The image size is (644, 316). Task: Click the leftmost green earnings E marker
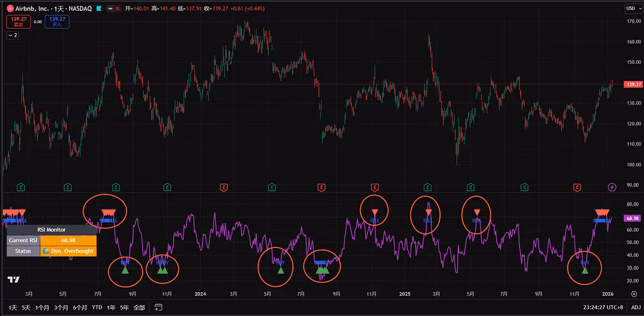pyautogui.click(x=21, y=187)
